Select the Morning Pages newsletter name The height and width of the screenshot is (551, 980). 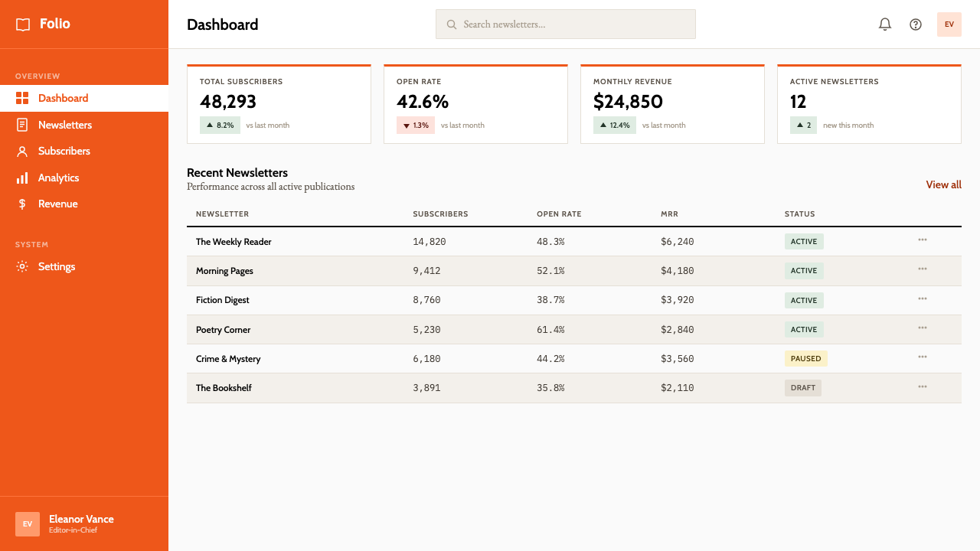(224, 271)
